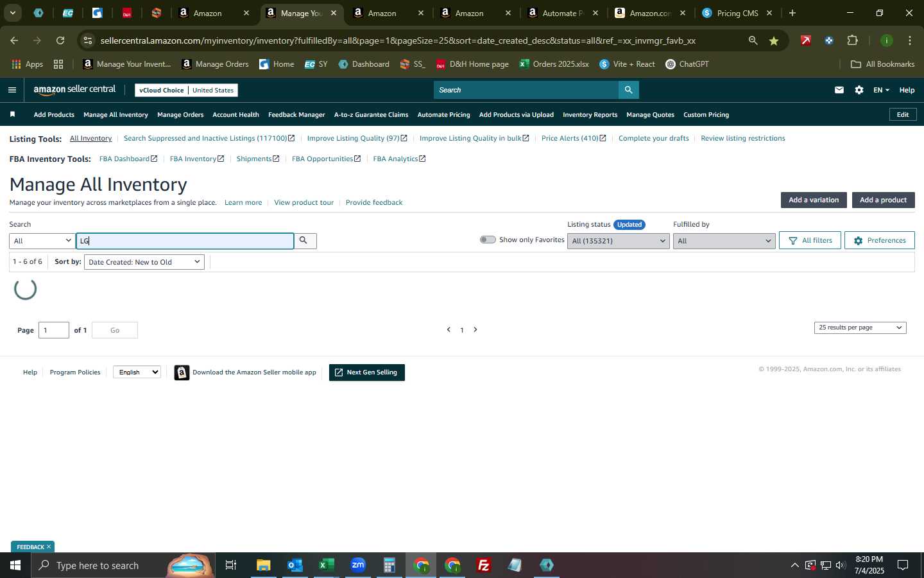Toggle Show only Favorites switch

[x=488, y=240]
